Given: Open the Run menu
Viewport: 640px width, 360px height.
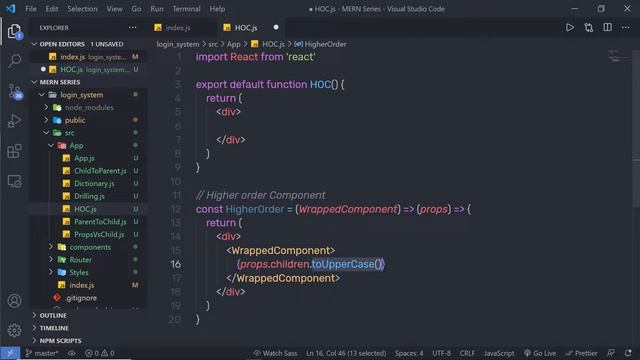Looking at the screenshot, I should coord(157,9).
